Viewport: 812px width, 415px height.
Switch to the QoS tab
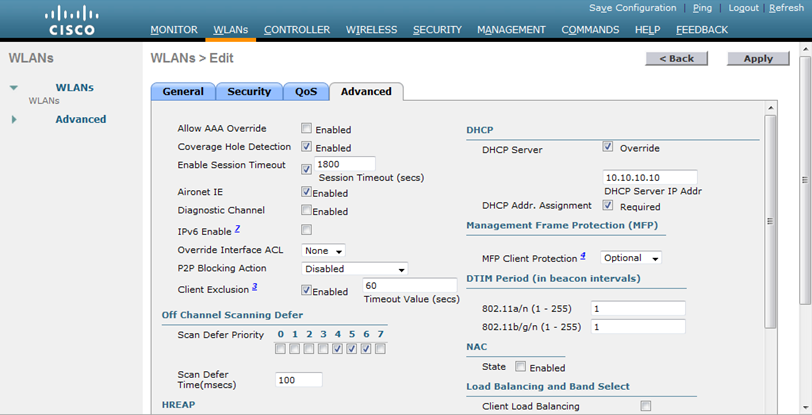pos(306,92)
